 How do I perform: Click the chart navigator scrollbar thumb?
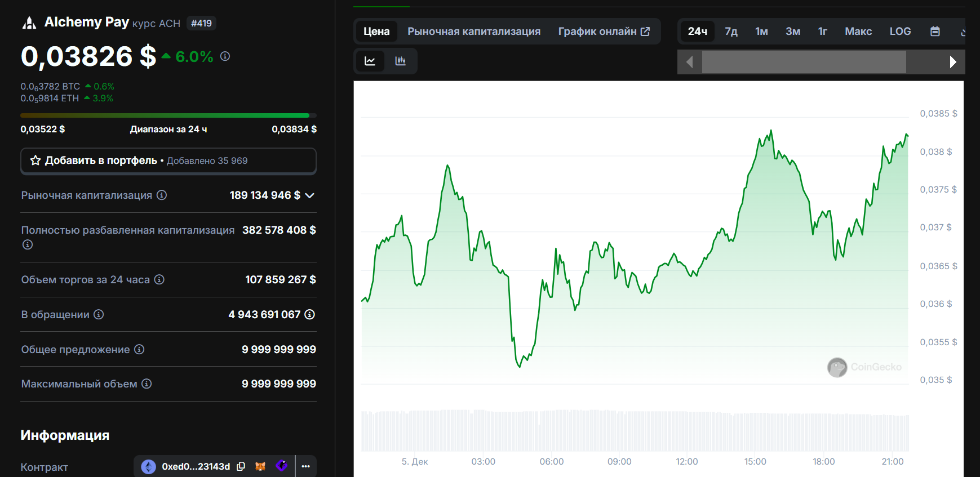click(804, 62)
